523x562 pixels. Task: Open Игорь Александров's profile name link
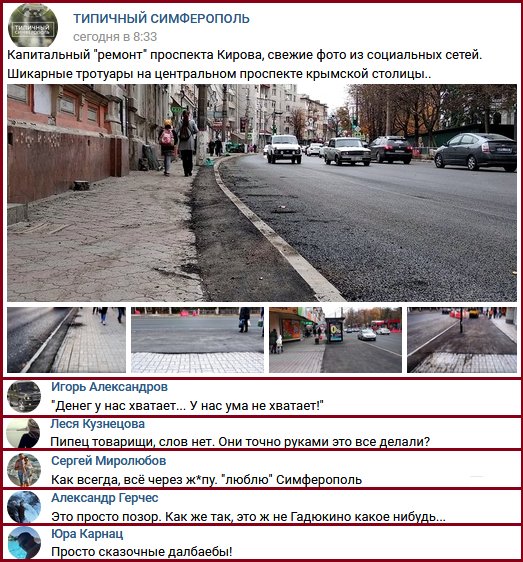coord(109,387)
